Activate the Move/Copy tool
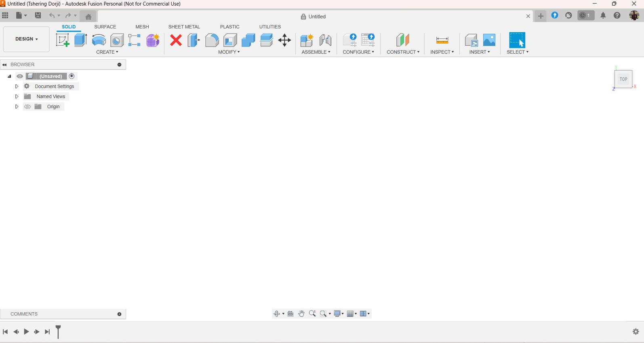The height and width of the screenshot is (343, 644). (x=285, y=40)
